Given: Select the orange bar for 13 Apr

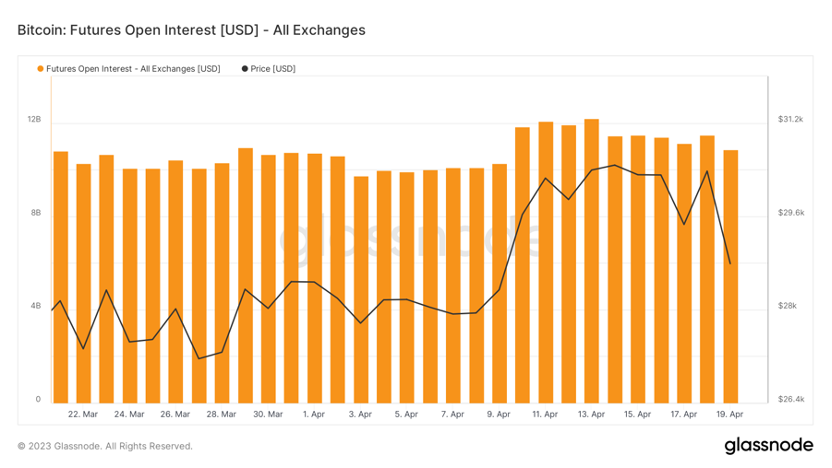Looking at the screenshot, I should pos(592,260).
